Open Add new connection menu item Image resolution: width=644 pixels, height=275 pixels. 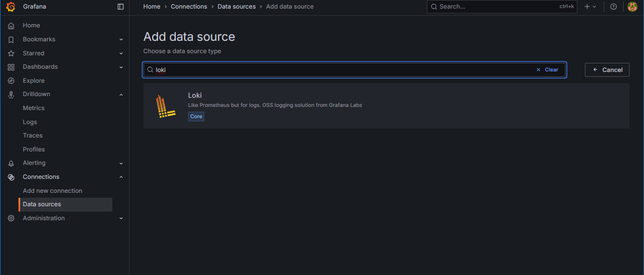(x=53, y=191)
